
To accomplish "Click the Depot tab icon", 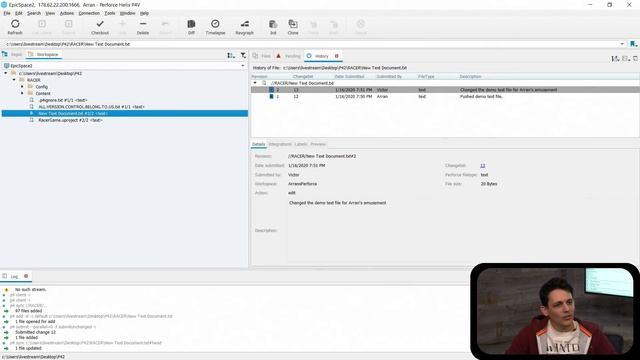I will click(x=5, y=54).
